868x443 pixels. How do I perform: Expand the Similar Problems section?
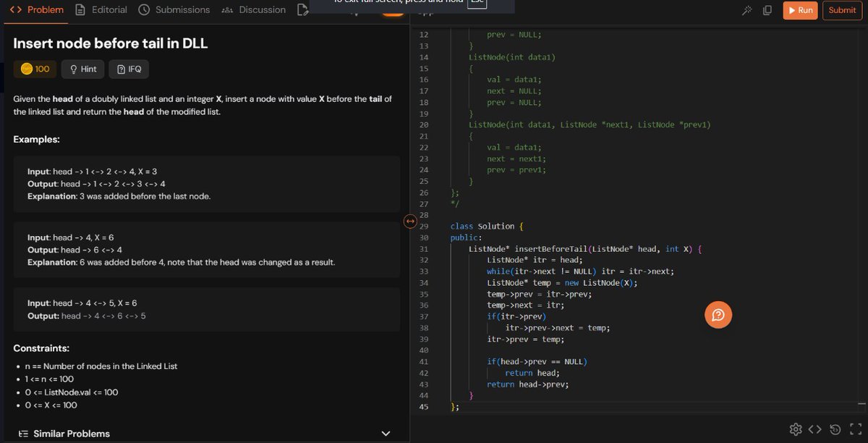click(386, 434)
